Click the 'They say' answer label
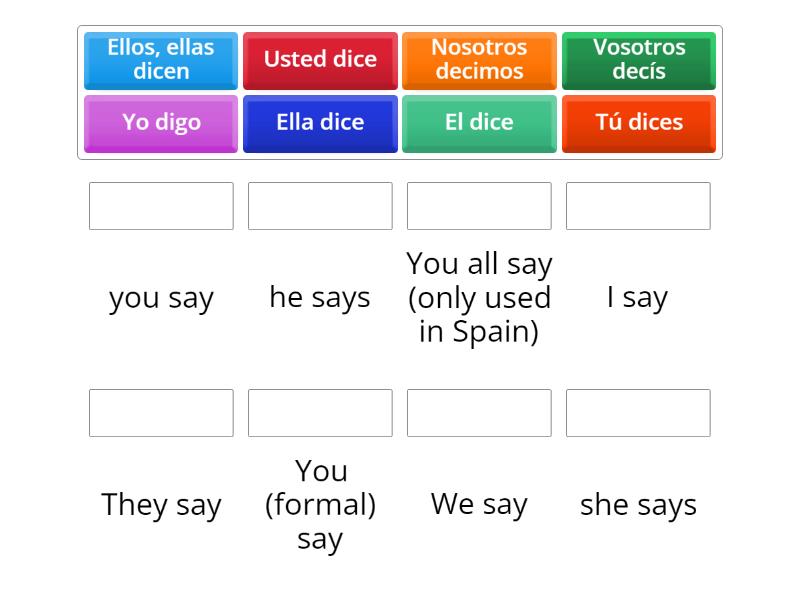 tap(161, 504)
